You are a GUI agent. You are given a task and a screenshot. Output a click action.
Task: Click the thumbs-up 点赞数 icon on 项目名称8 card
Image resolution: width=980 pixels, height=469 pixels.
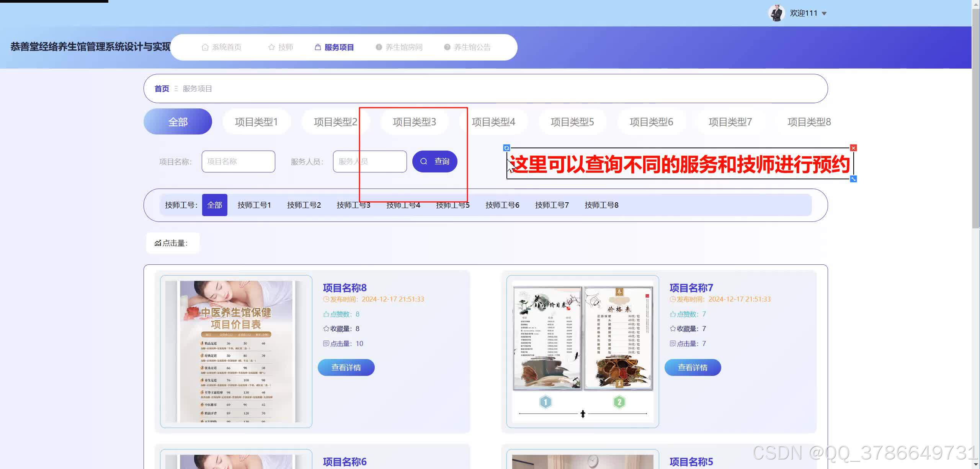pos(326,314)
